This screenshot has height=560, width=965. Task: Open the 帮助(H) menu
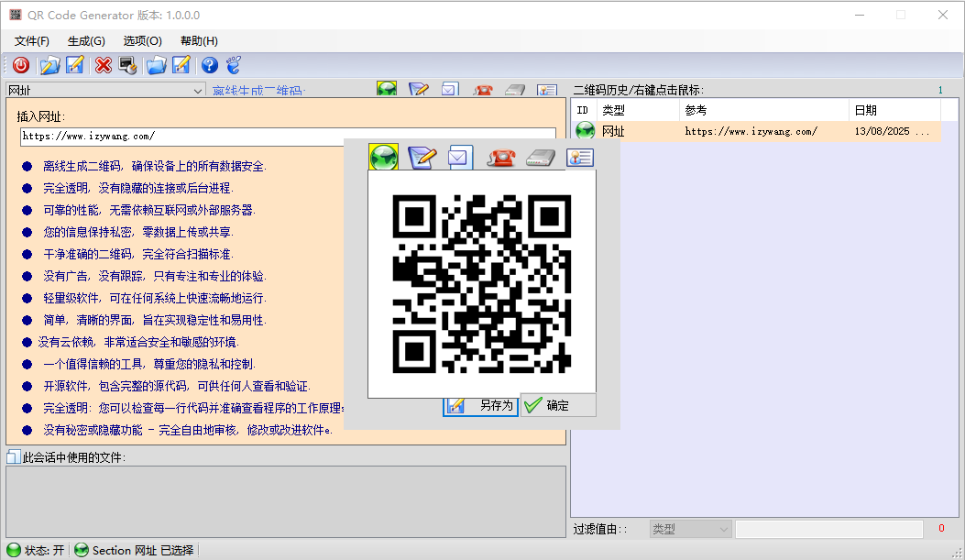point(199,41)
